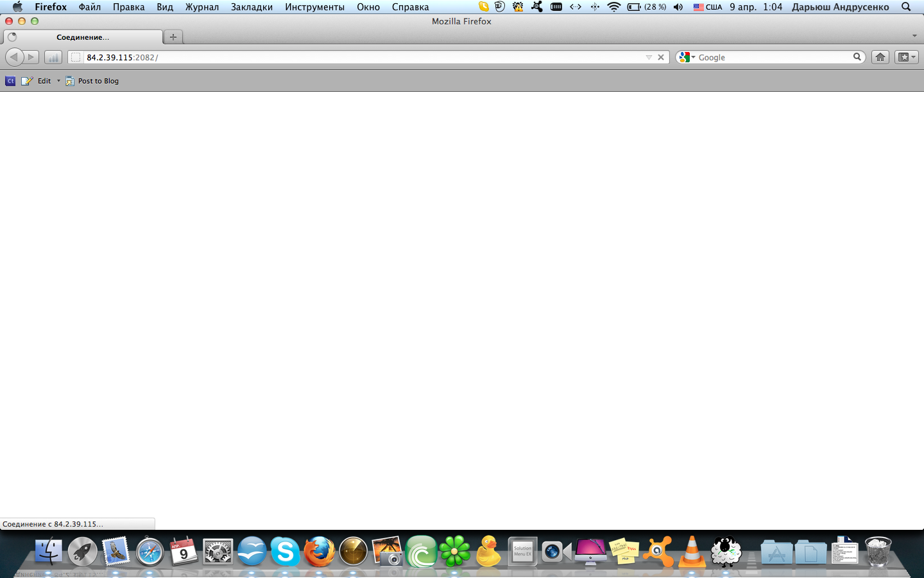Viewport: 924px width, 578px height.
Task: Click inside the Google search field
Action: click(773, 57)
